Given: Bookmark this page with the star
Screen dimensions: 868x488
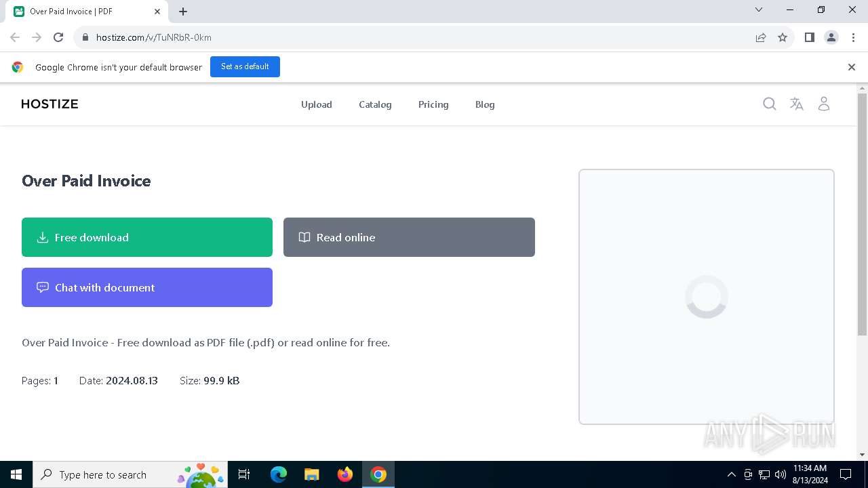Looking at the screenshot, I should (783, 37).
